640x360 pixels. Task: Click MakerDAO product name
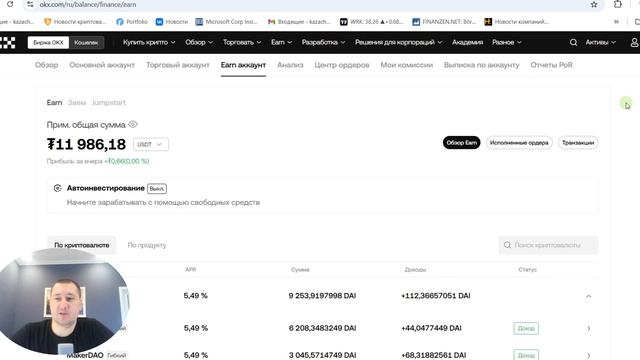click(85, 355)
